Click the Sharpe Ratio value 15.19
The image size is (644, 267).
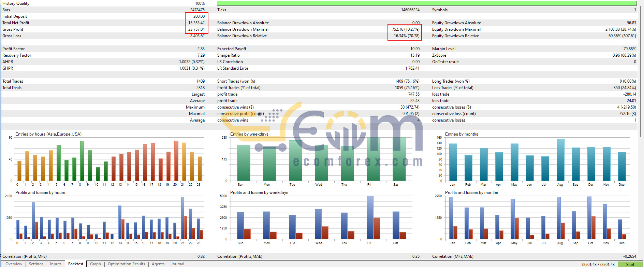(x=415, y=55)
